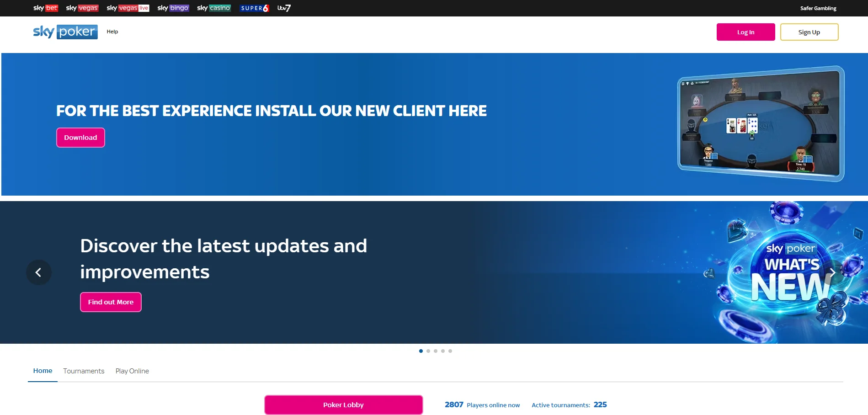The image size is (868, 415).
Task: Click the 'Discover the latest updates' headline
Action: 224,259
